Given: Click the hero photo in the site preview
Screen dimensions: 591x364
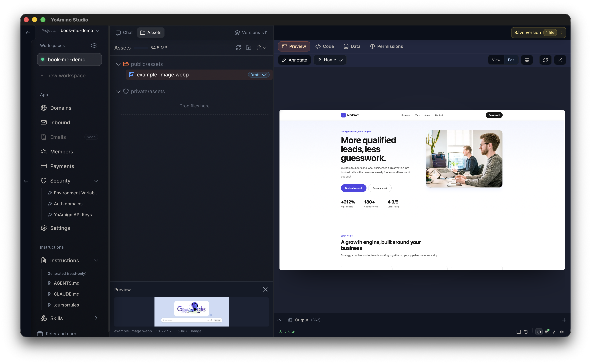Looking at the screenshot, I should [x=464, y=159].
